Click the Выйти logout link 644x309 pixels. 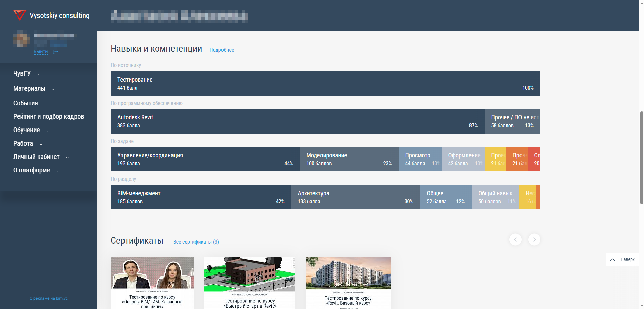pos(41,52)
